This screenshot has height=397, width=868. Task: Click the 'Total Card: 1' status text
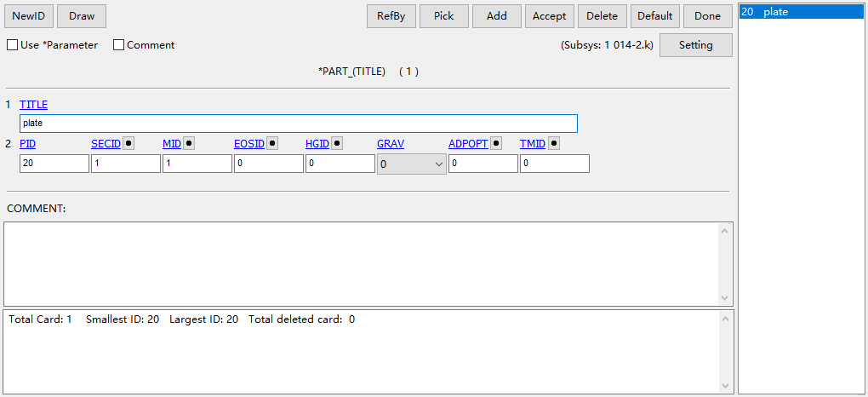[x=40, y=319]
